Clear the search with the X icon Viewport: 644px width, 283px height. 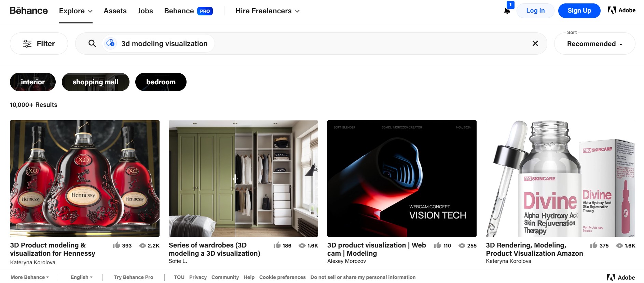535,43
